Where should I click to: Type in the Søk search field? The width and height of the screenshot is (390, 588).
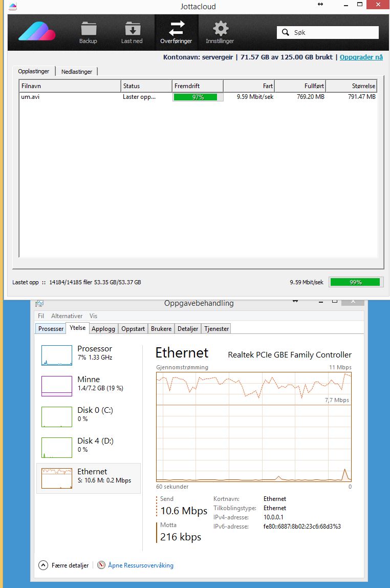pyautogui.click(x=328, y=32)
